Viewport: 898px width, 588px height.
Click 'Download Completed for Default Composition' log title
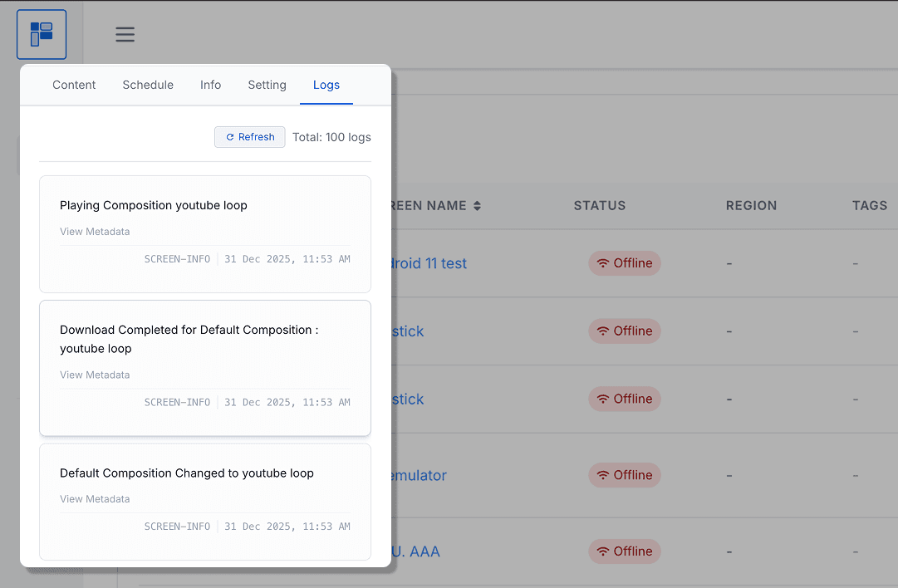[189, 339]
